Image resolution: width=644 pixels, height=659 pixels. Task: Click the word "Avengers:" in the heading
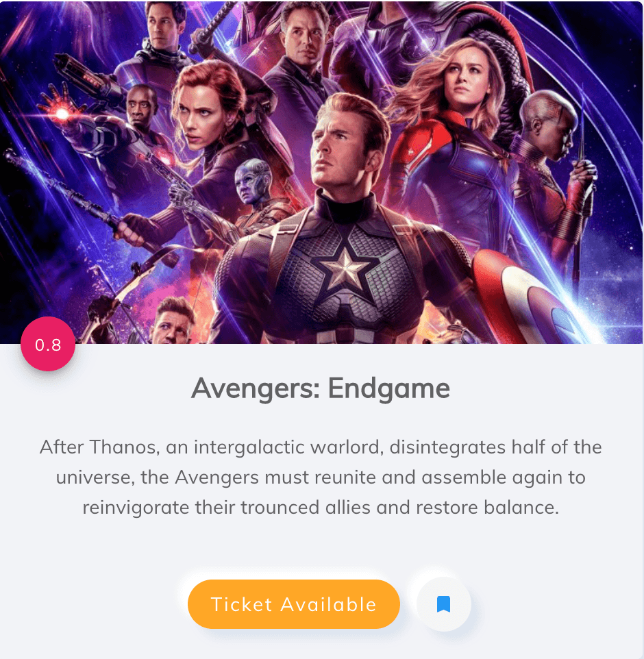pos(256,389)
